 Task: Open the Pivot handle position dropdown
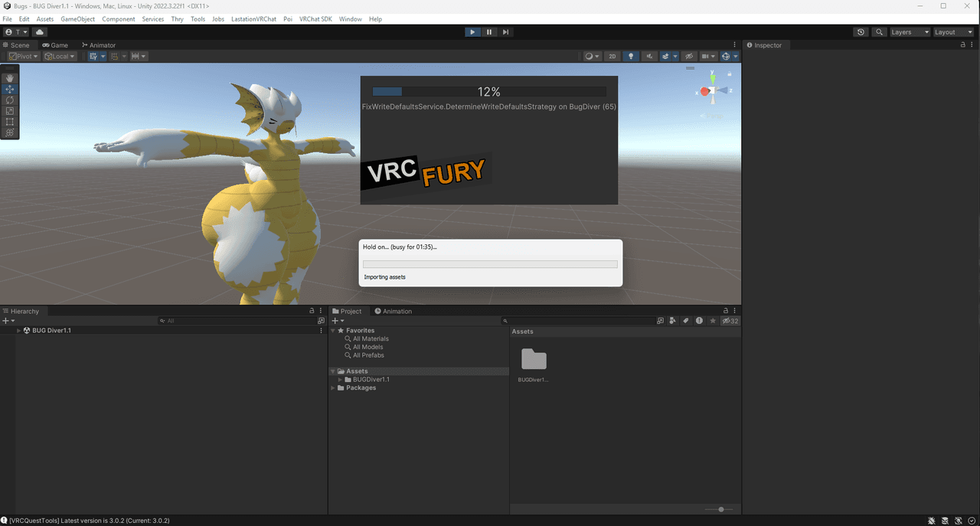pyautogui.click(x=24, y=56)
